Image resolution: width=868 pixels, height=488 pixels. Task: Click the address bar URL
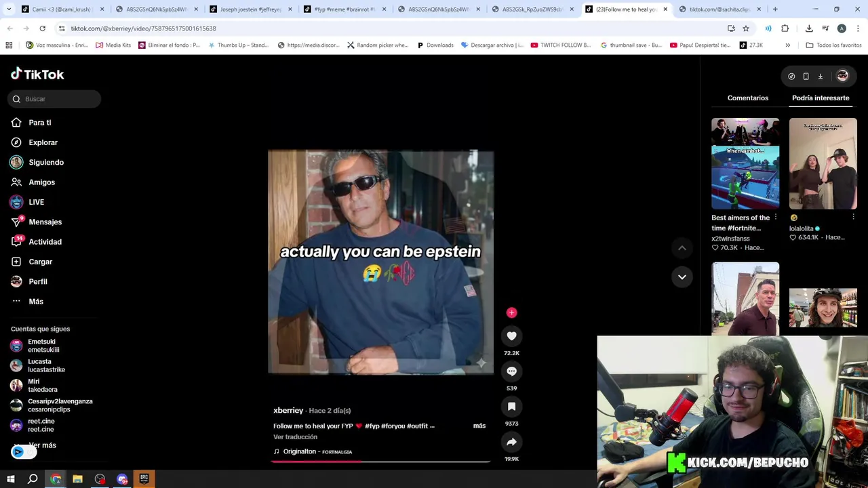pyautogui.click(x=143, y=28)
